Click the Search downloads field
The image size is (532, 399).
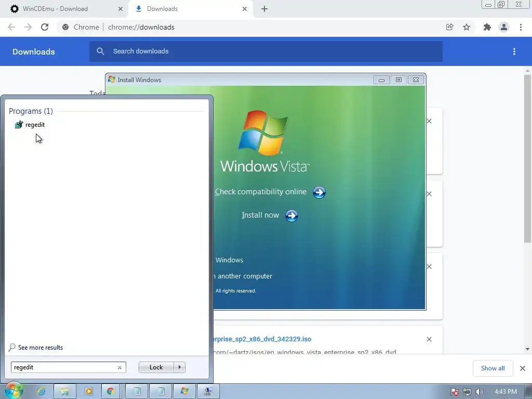click(265, 51)
